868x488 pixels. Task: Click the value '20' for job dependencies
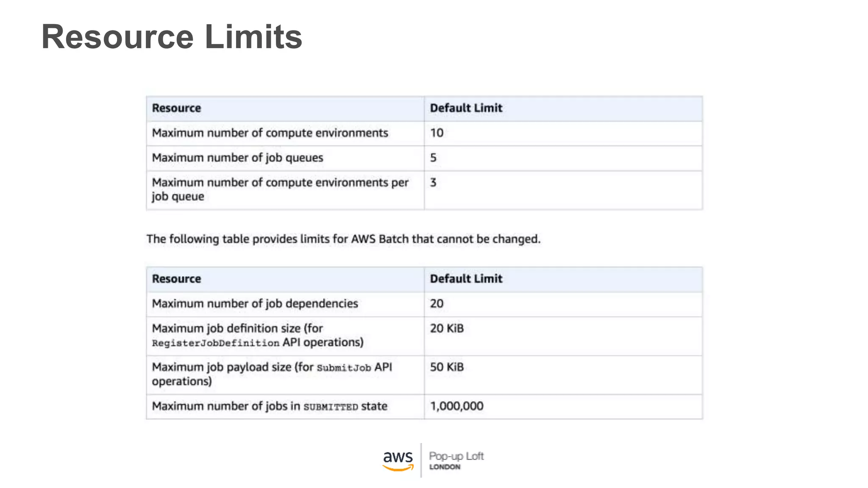pyautogui.click(x=437, y=304)
